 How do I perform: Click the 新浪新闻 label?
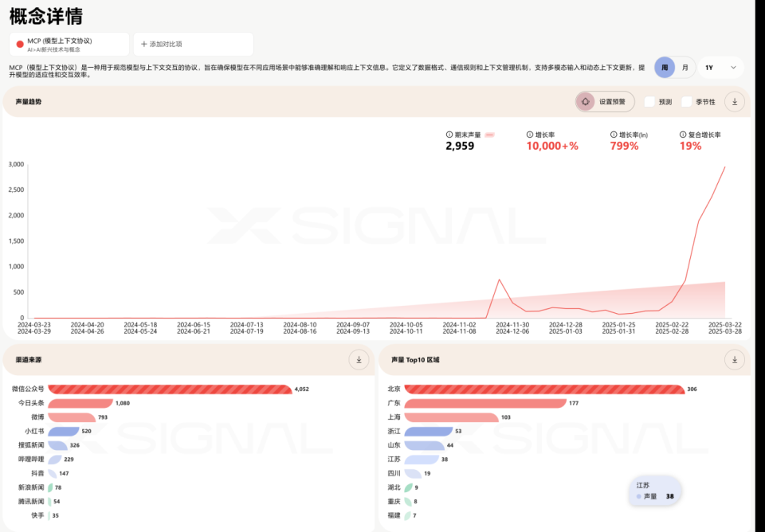click(x=31, y=487)
